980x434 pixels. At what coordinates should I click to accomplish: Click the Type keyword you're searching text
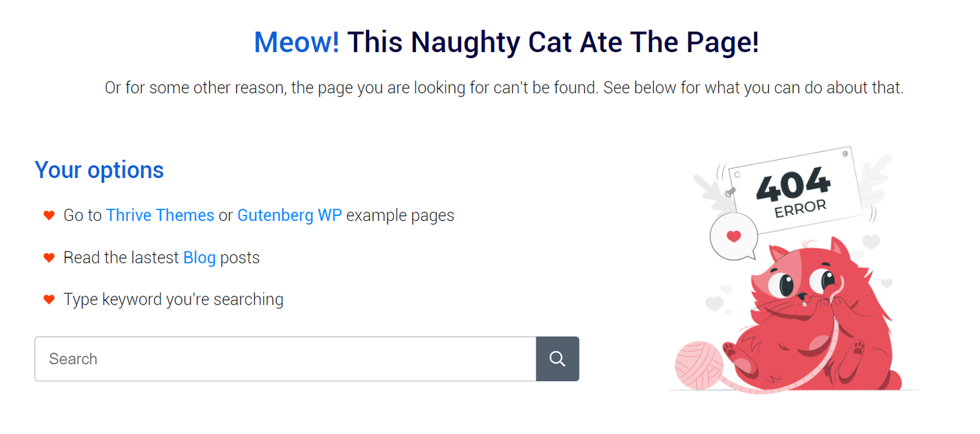[x=173, y=299]
